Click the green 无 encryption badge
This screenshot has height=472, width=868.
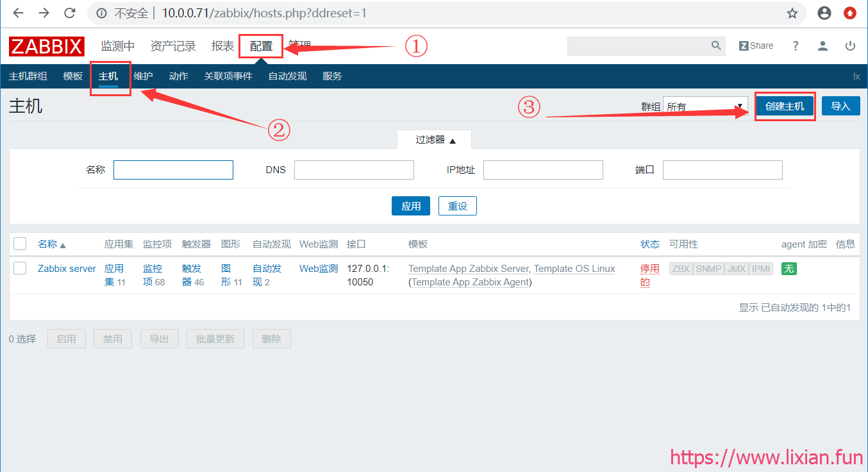(789, 269)
